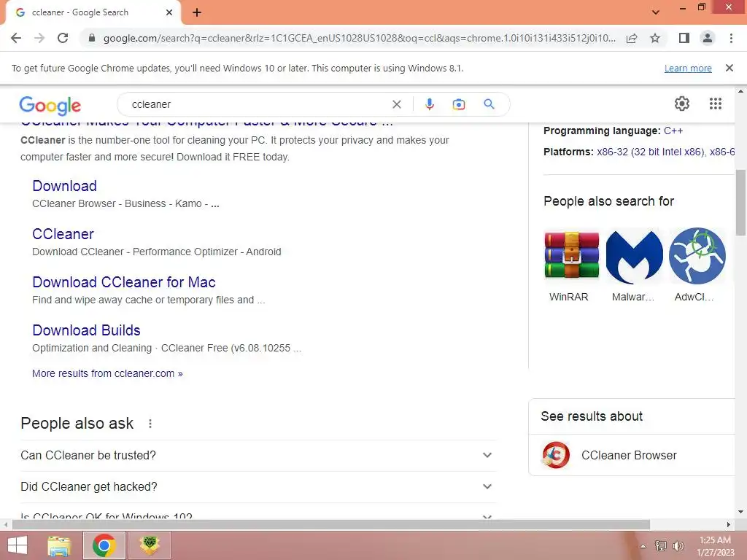Click the C++ programming language link

(673, 131)
